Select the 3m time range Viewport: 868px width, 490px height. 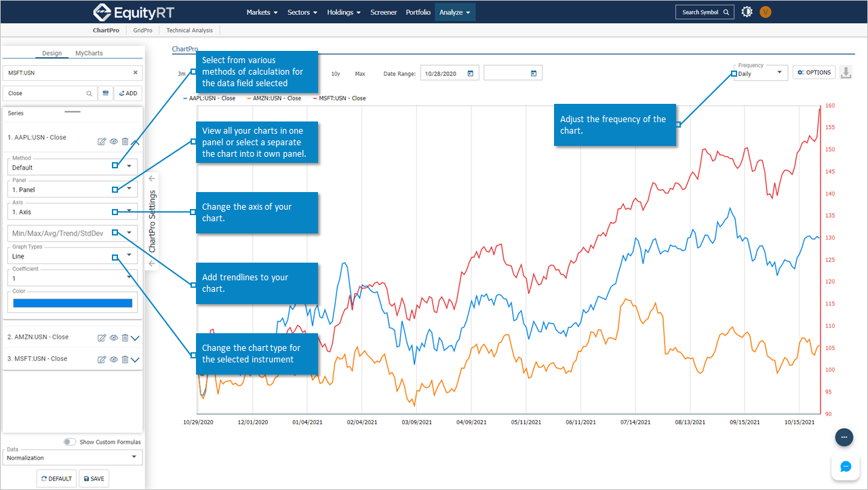[x=182, y=73]
